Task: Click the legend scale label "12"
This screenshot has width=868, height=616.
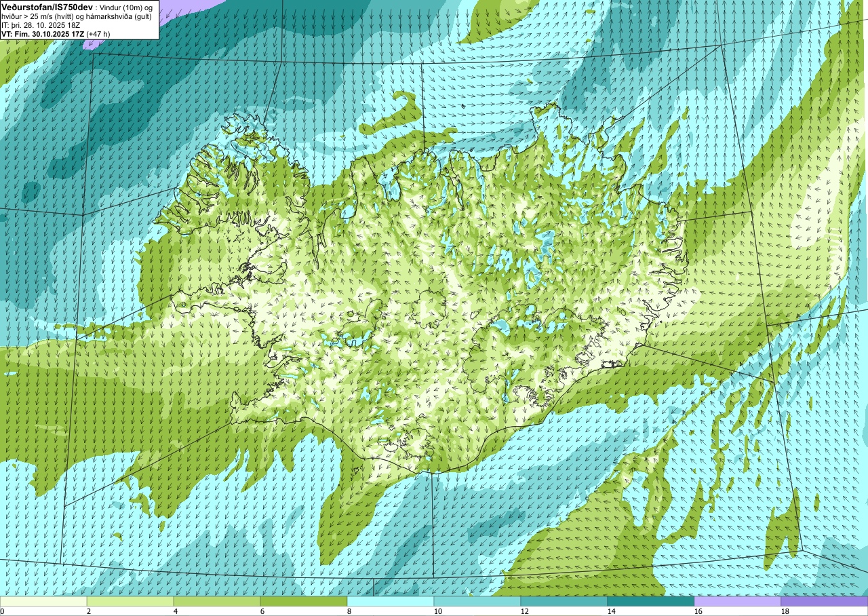Action: 525,611
